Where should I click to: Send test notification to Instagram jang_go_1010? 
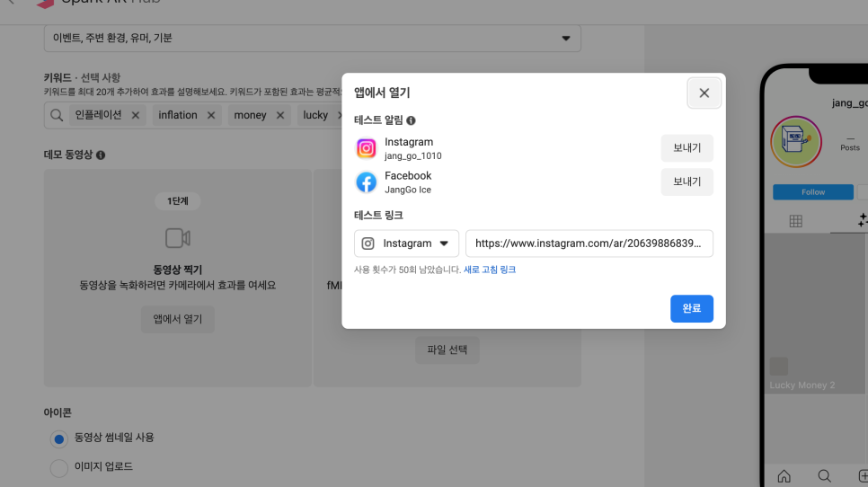click(x=686, y=147)
